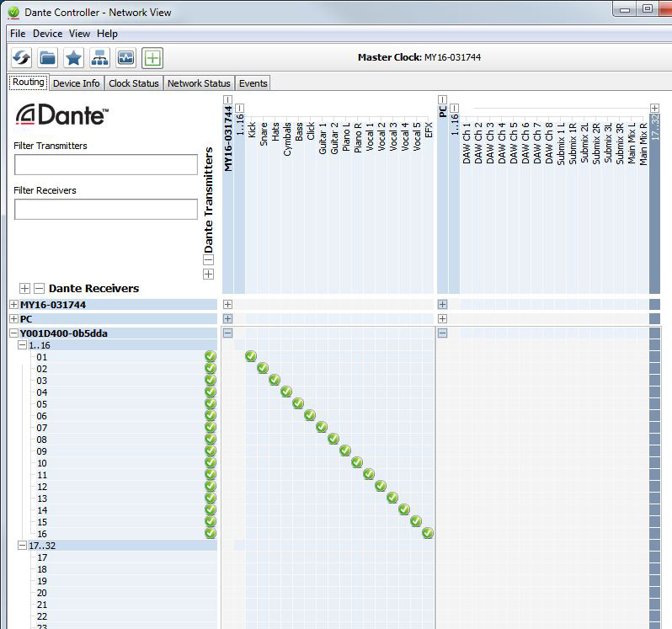The height and width of the screenshot is (629, 672).
Task: Toggle Kick to channel 01 subscription
Action: pyautogui.click(x=251, y=356)
